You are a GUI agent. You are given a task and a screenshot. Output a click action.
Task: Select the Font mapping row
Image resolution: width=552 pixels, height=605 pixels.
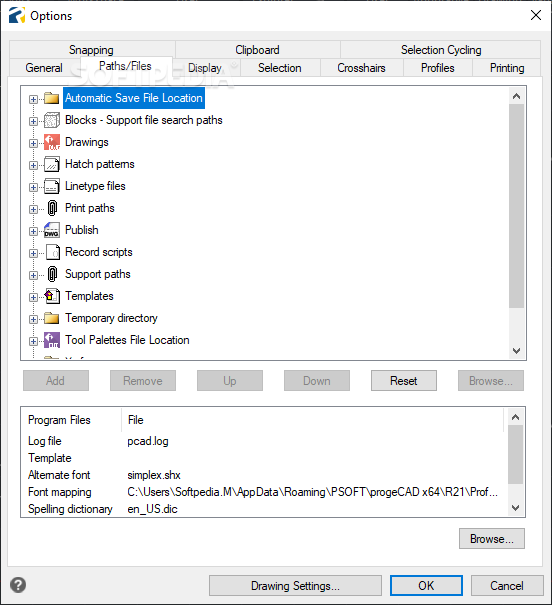tap(265, 492)
